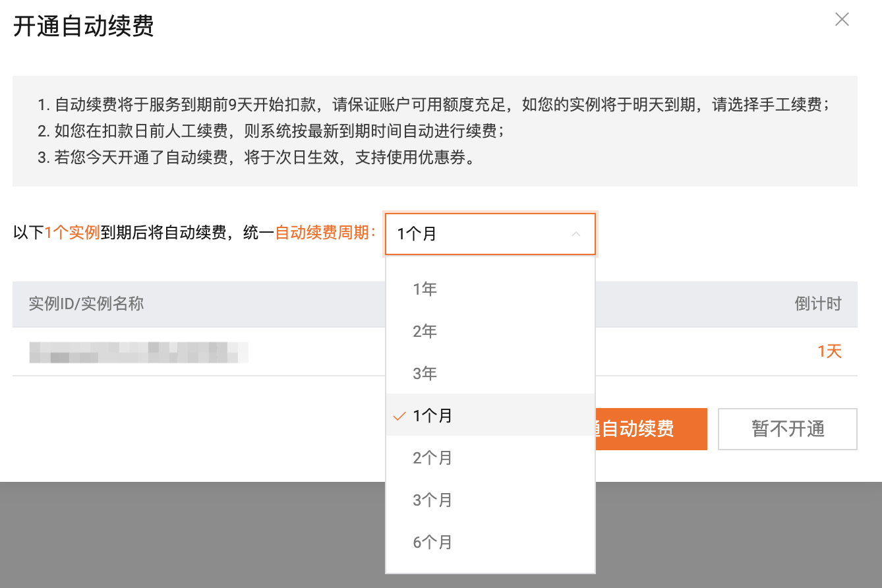
Task: Select 2年 from the dropdown list
Action: tap(490, 331)
